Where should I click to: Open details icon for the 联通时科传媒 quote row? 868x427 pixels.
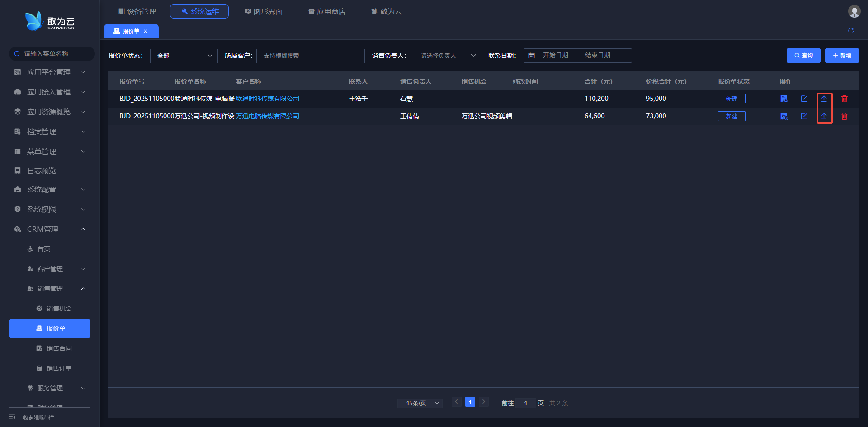pyautogui.click(x=784, y=99)
